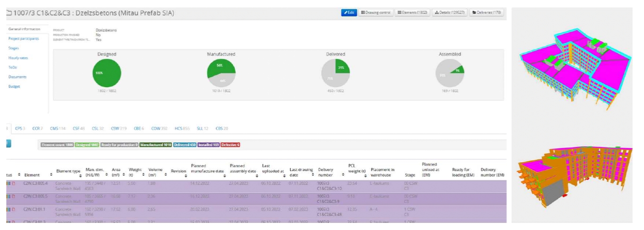Select element cell C2W.C3.005.5
This screenshot has height=230, width=644.
[x=35, y=196]
